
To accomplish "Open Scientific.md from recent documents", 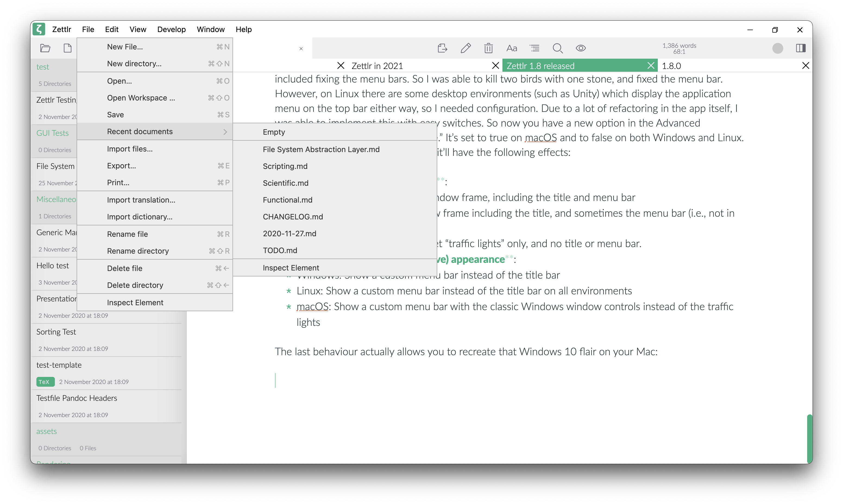I will (335, 183).
